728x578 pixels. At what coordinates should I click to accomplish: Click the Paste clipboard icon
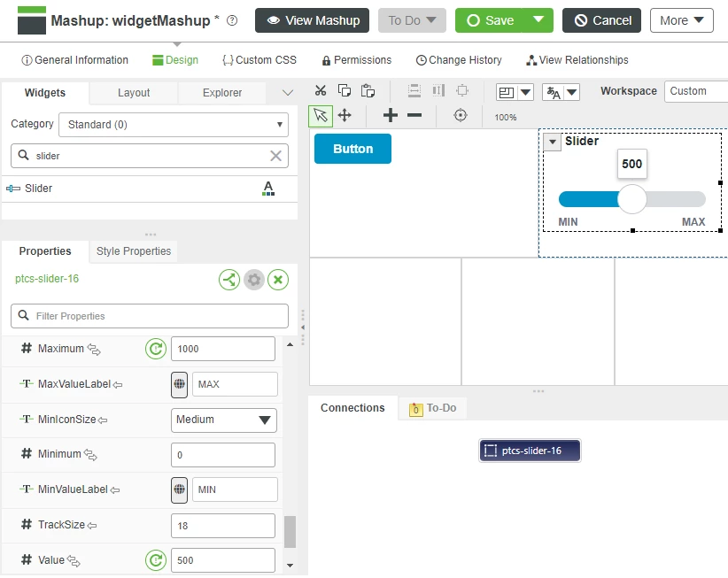pos(368,90)
